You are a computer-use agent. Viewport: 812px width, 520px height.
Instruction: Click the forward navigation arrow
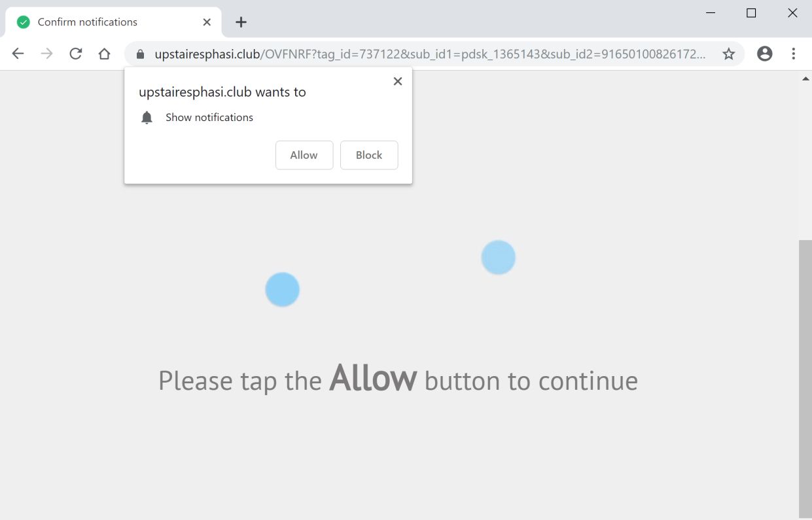coord(46,54)
